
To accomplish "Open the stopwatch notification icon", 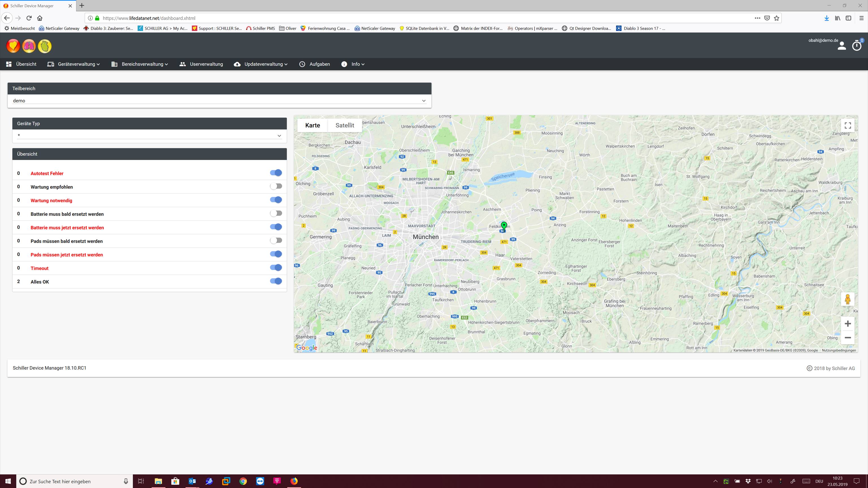I will 856,45.
